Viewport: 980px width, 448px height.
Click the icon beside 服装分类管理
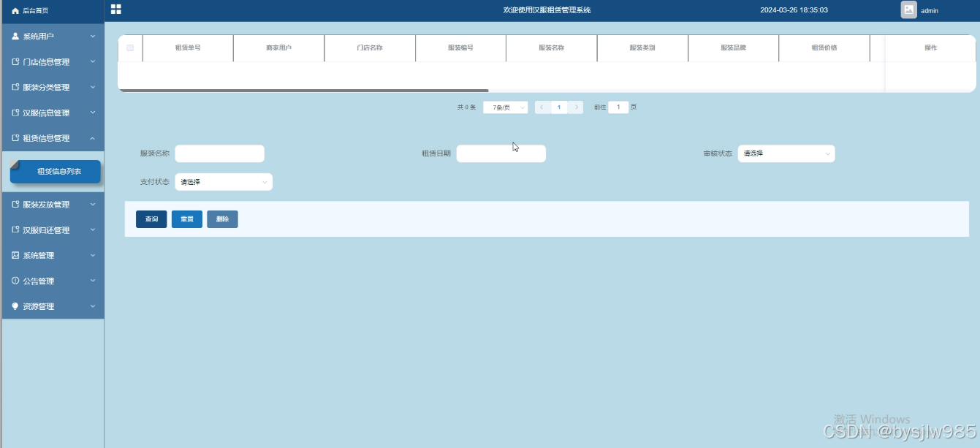pyautogui.click(x=15, y=87)
